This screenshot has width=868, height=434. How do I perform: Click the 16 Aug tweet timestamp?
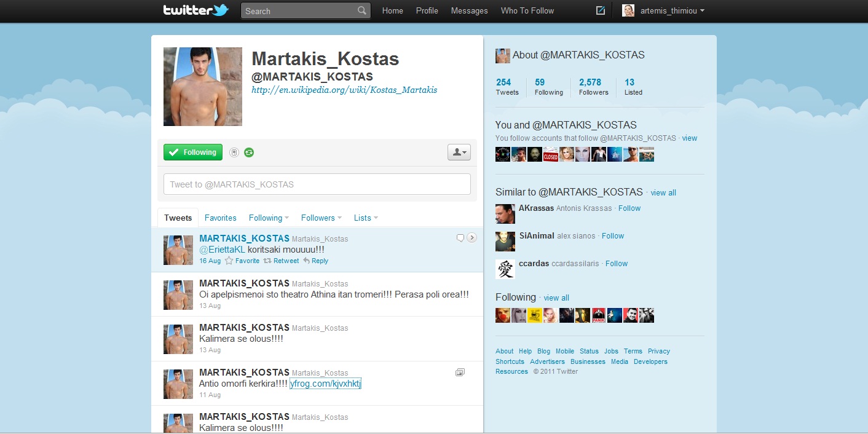(210, 261)
